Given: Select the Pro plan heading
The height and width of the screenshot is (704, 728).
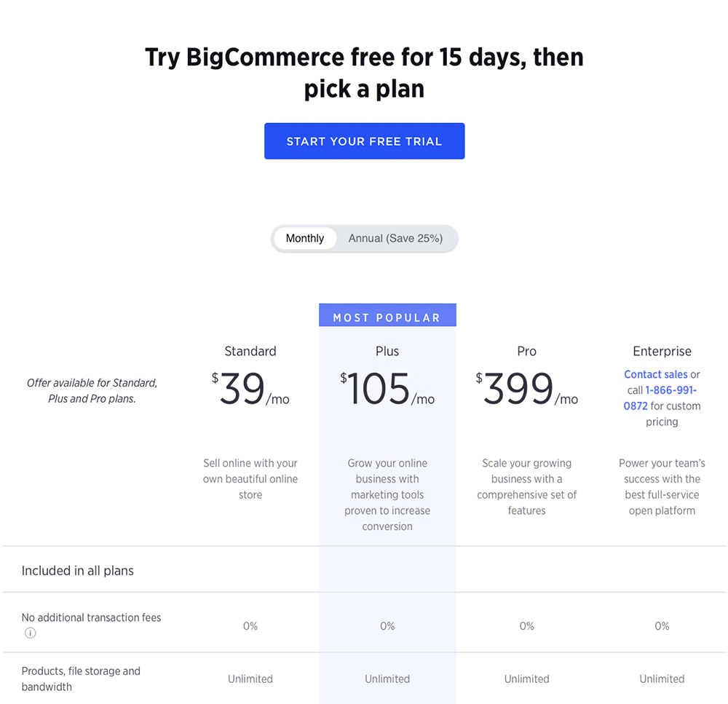Looking at the screenshot, I should point(526,351).
